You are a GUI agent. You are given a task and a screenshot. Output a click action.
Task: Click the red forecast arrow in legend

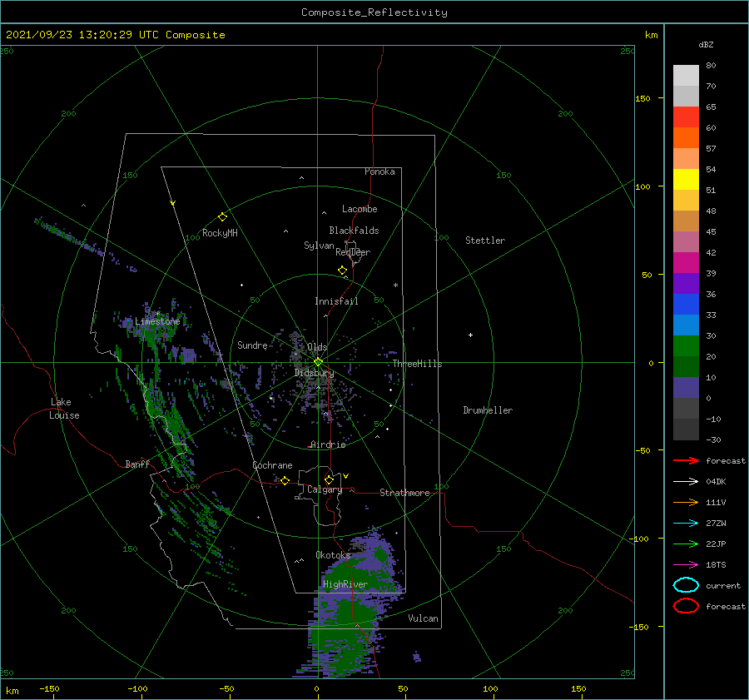pyautogui.click(x=686, y=460)
